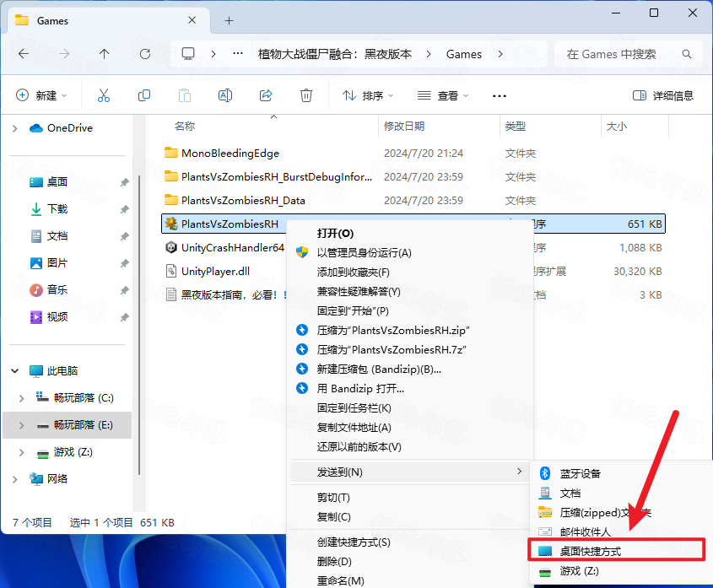Click the 音乐 music icon in sidebar
The width and height of the screenshot is (713, 588).
pos(36,289)
